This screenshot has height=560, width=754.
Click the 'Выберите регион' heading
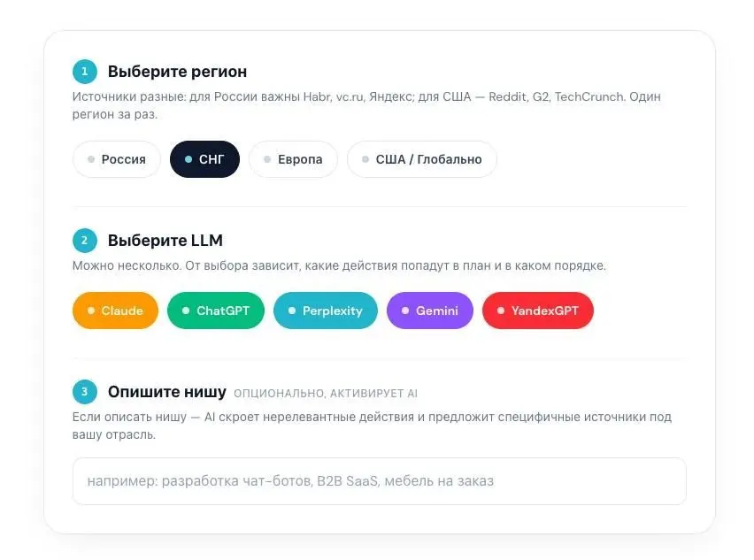point(178,72)
